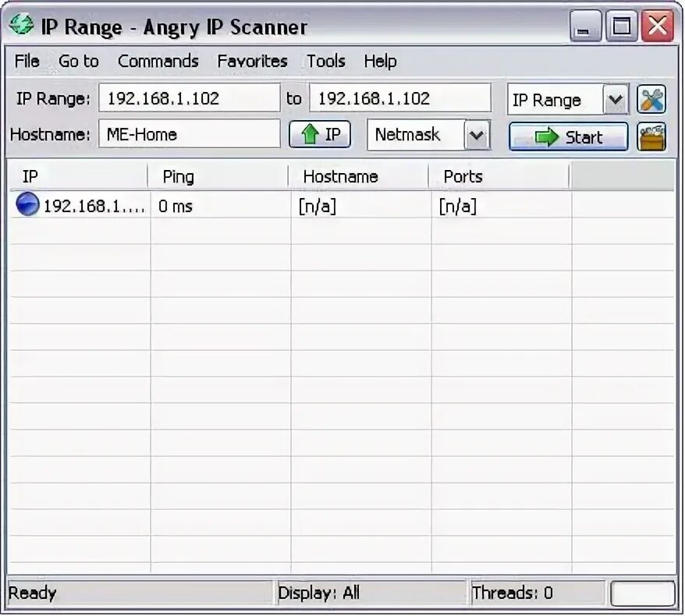The height and width of the screenshot is (616, 685).
Task: Maximize the Angry IP Scanner window
Action: [621, 27]
